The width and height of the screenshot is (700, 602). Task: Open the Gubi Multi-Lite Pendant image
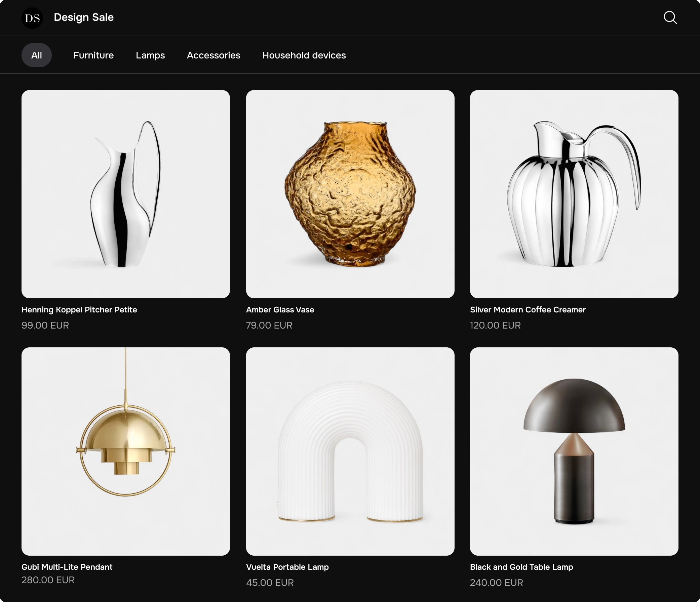click(126, 451)
